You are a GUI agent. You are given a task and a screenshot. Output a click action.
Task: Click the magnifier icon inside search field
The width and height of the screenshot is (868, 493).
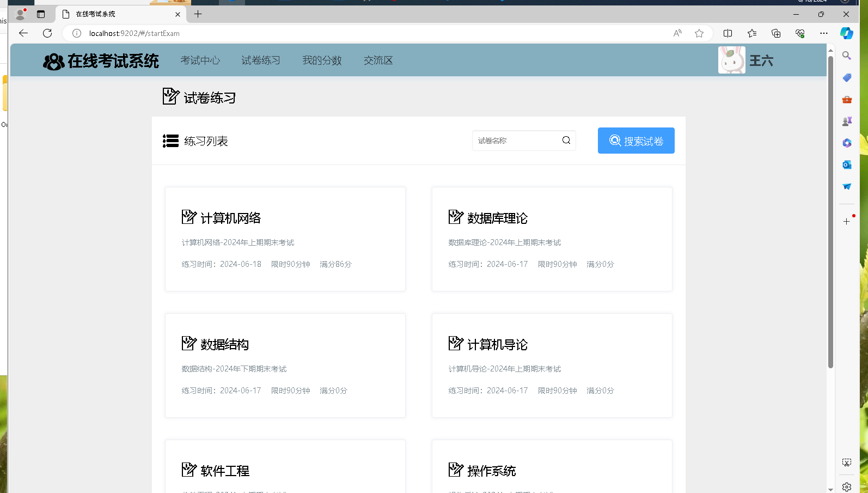(566, 141)
